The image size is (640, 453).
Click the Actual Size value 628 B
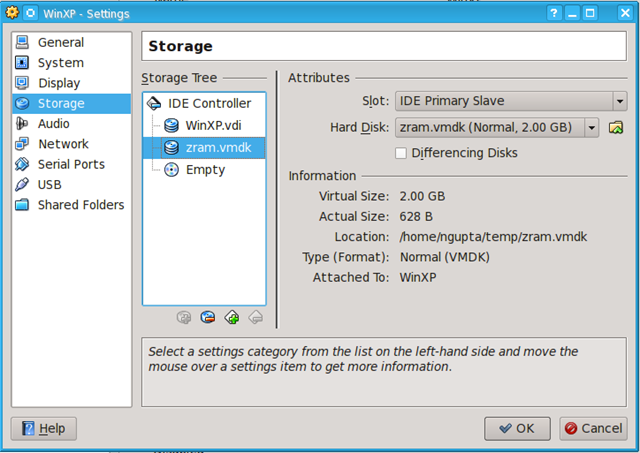[416, 217]
